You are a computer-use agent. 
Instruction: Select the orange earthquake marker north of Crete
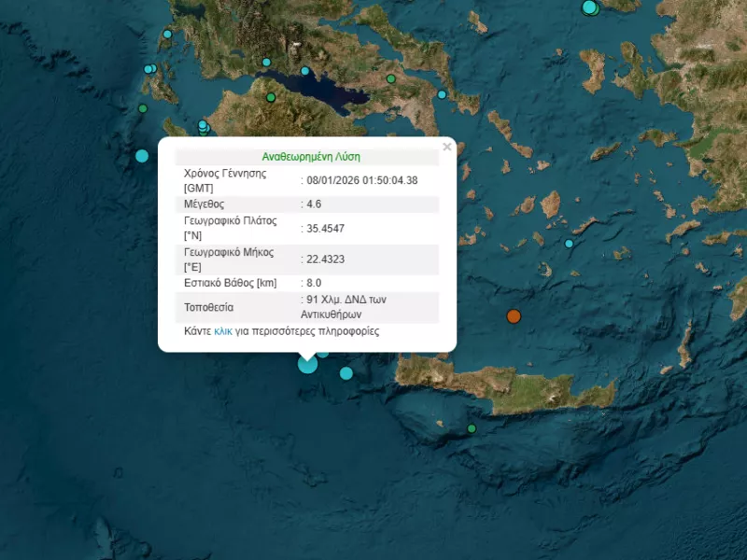point(514,316)
